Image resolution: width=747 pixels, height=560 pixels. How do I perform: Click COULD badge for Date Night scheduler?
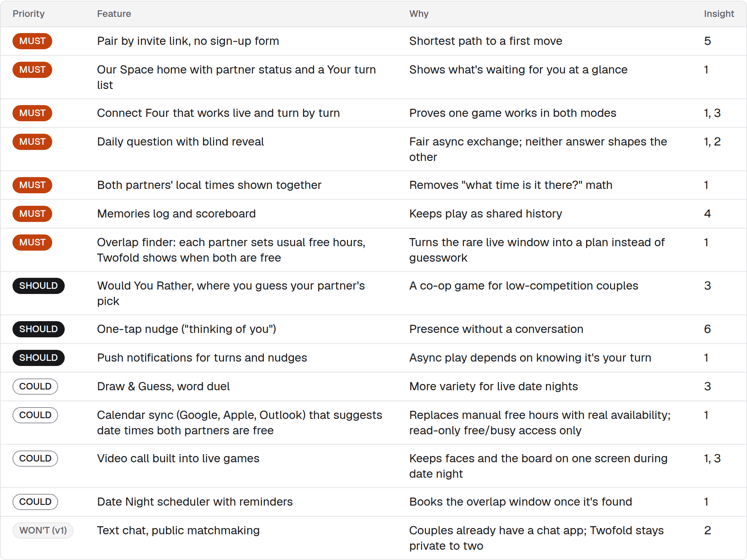35,502
